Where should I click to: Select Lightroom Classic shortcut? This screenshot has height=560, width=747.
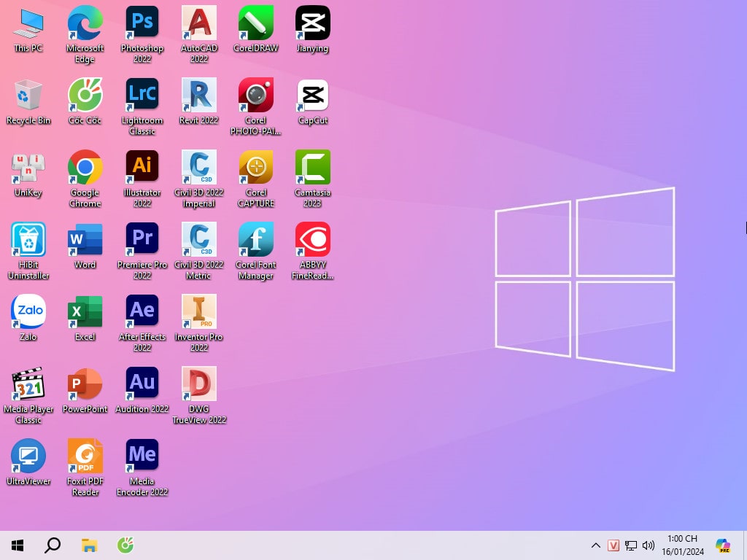pos(142,107)
